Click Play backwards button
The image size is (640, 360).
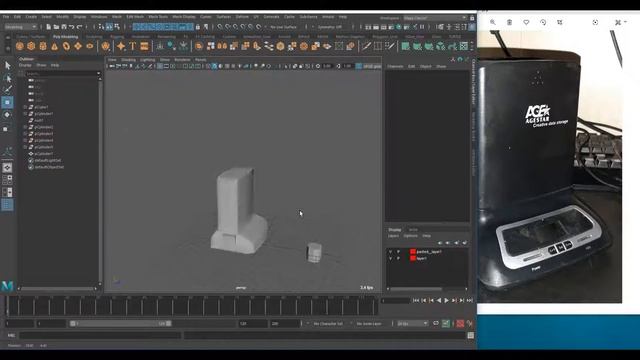coord(439,300)
